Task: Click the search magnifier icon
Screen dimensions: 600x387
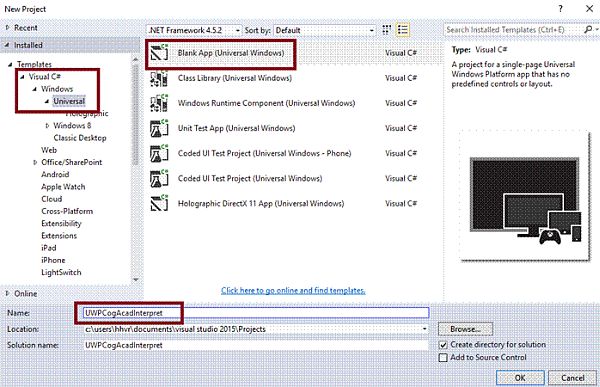Action: click(x=589, y=29)
